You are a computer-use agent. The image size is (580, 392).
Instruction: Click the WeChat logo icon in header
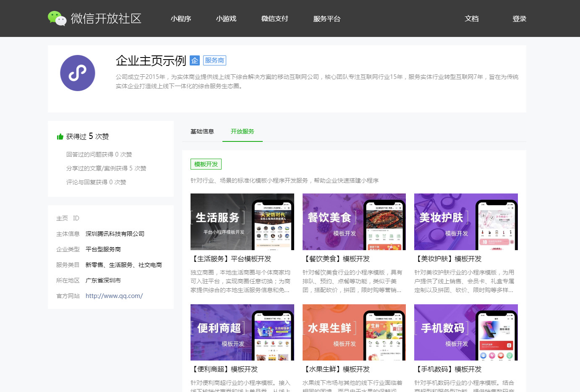click(57, 18)
